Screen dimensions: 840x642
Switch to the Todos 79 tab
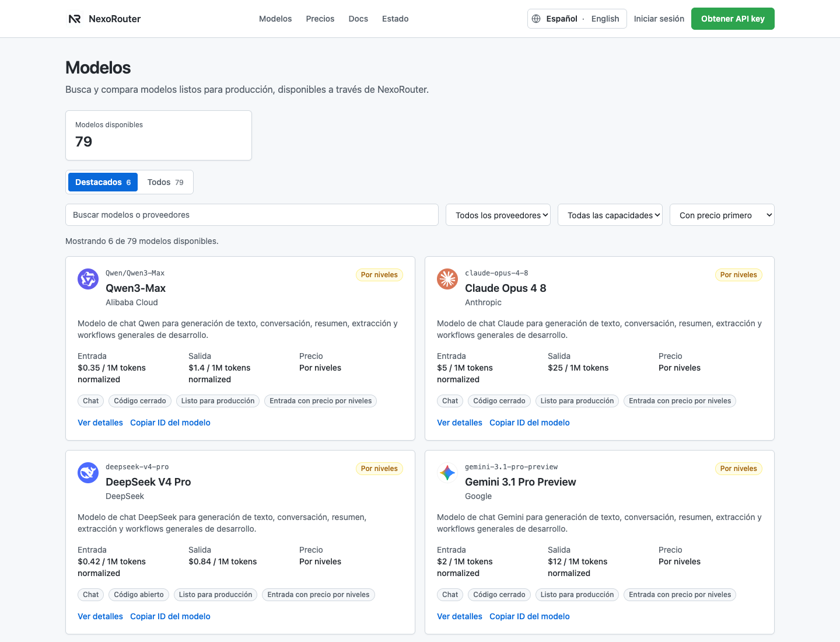pyautogui.click(x=165, y=182)
